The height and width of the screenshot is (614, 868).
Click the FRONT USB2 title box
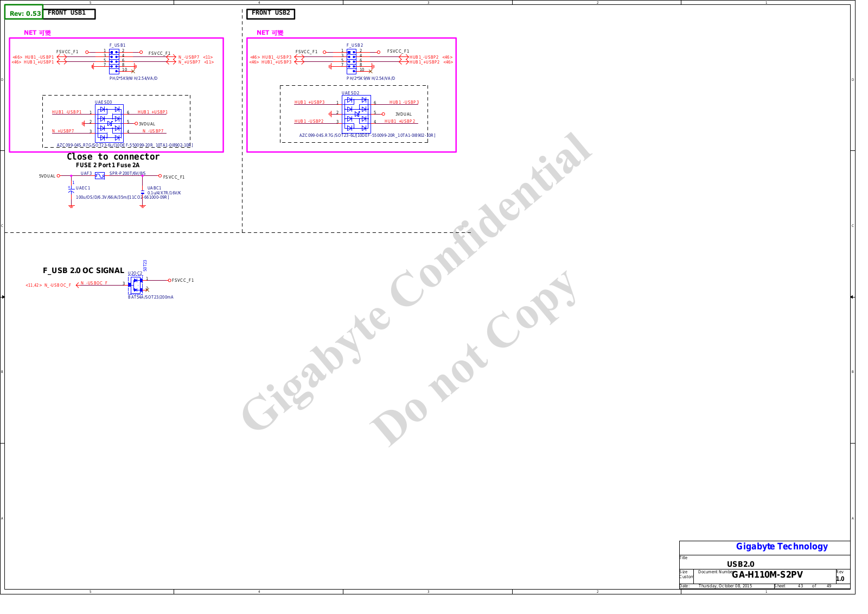(271, 13)
